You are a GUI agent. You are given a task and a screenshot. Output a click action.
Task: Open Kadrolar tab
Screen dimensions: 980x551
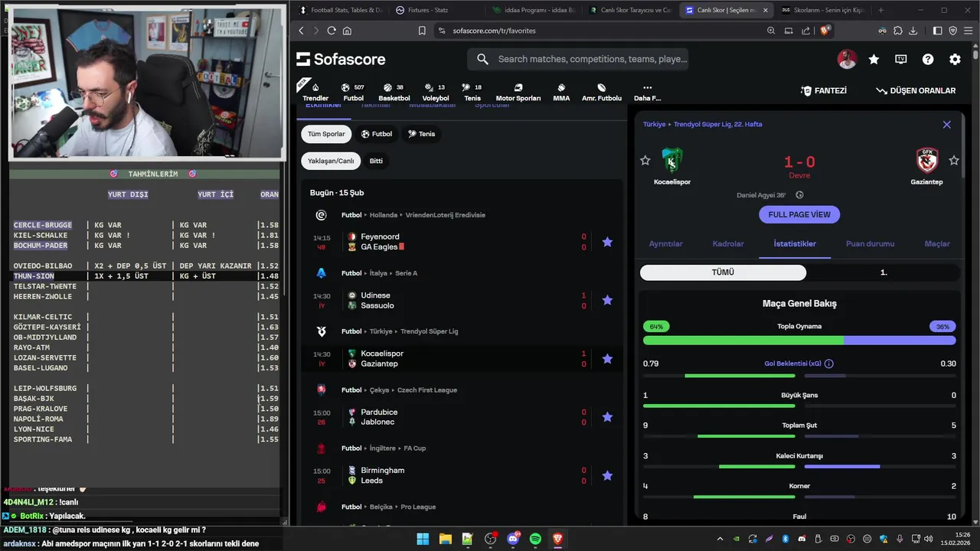pyautogui.click(x=728, y=244)
